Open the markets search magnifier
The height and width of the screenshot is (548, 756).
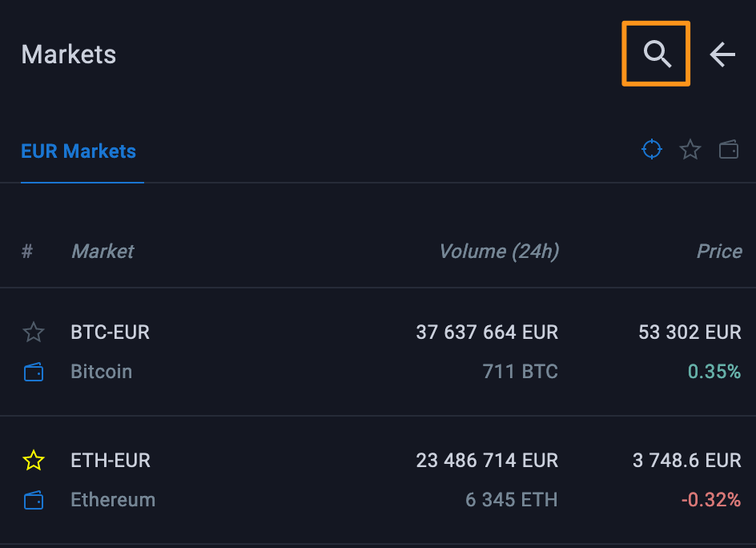pos(657,54)
